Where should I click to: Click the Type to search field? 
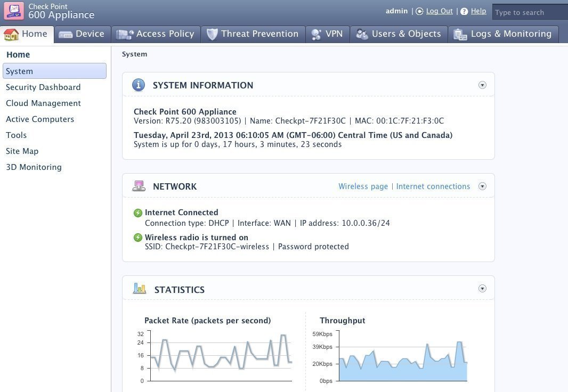point(530,12)
